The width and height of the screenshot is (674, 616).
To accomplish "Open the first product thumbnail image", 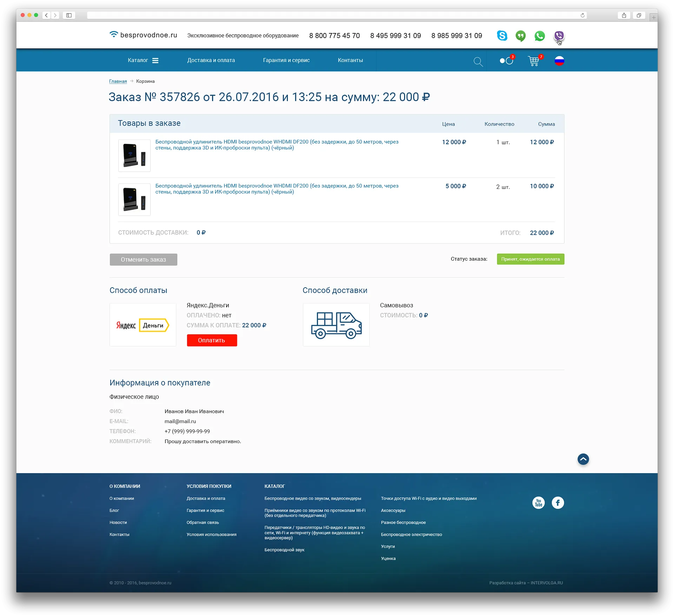I will [134, 156].
